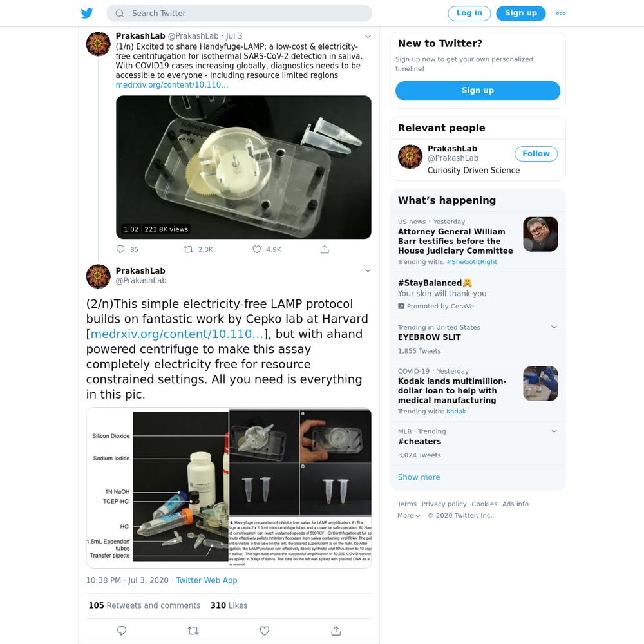644x644 pixels.
Task: Retweet the Handyfuge-LAMP tweet with 2.3K retweets
Action: click(x=189, y=249)
